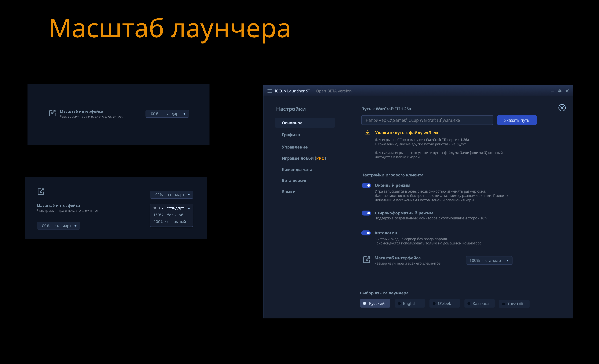Image resolution: width=599 pixels, height=364 pixels.
Task: Open the hamburger menu in launcher titlebar
Action: coord(269,91)
